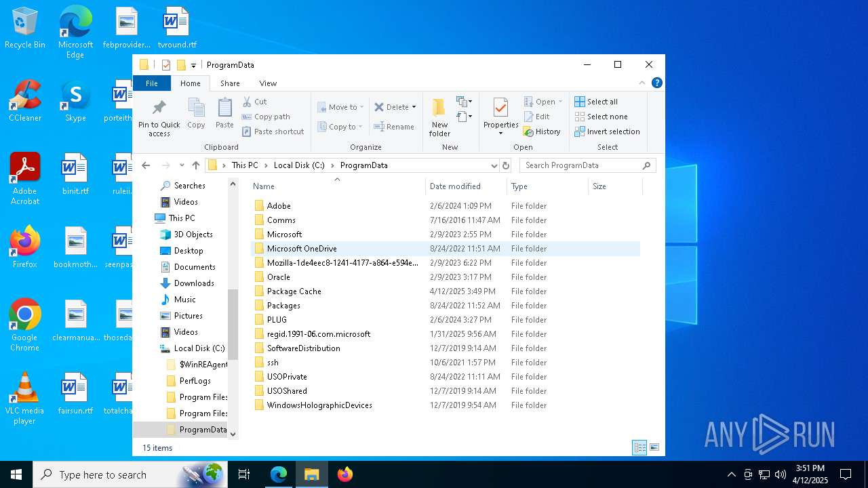Click the Copy ribbon icon
This screenshot has height=488, width=868.
pos(196,108)
